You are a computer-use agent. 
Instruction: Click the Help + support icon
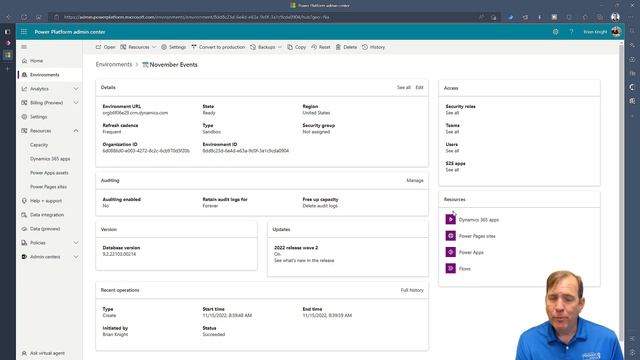24,201
